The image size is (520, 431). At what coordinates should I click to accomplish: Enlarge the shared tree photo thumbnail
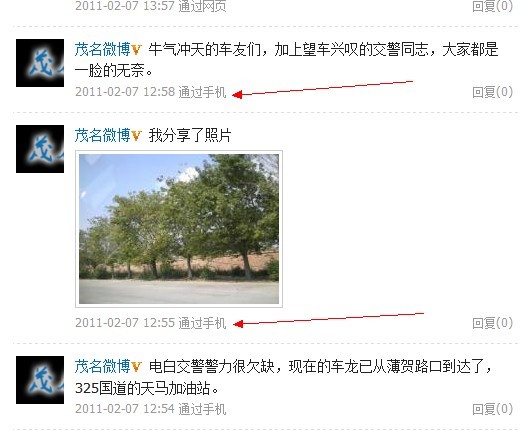pos(179,229)
